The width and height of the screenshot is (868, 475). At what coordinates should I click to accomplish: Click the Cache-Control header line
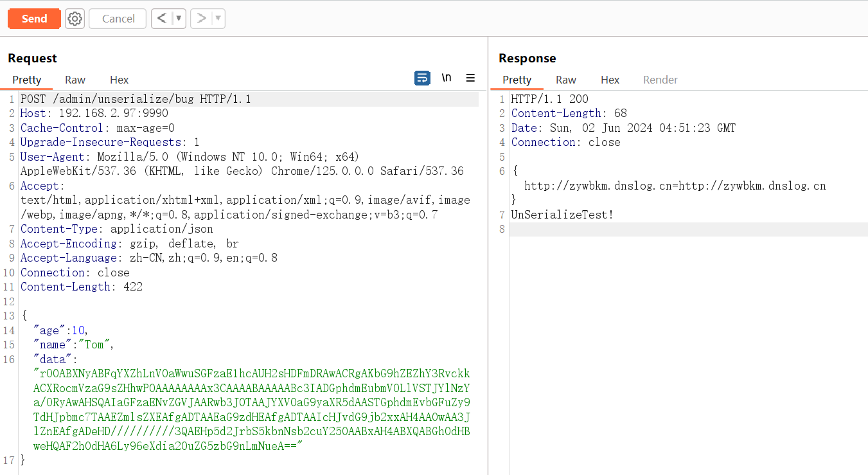98,128
